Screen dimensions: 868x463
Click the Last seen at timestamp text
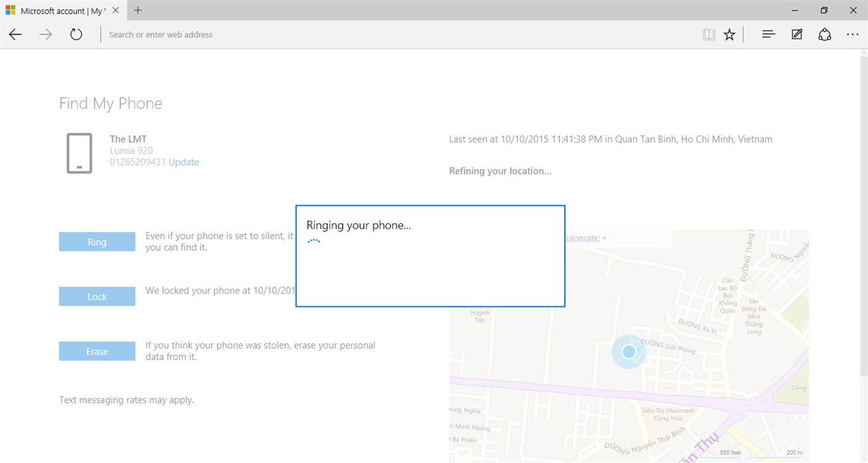[x=610, y=140]
